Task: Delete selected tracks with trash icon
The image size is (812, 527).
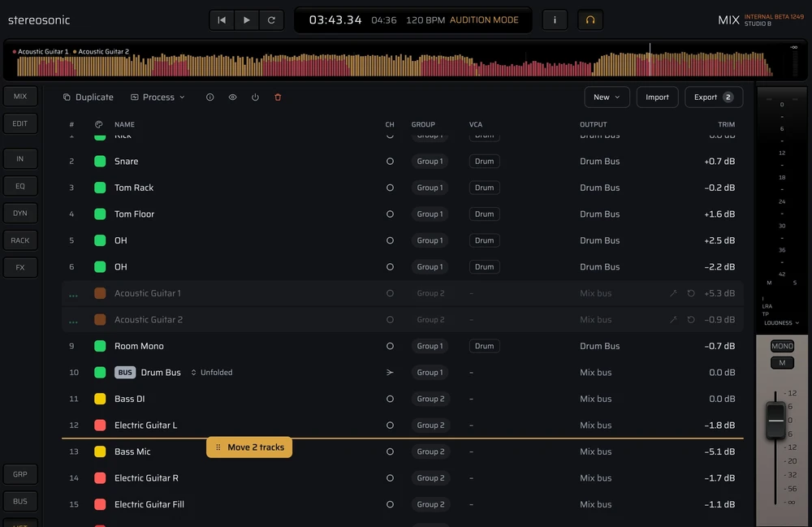Action: (x=278, y=97)
